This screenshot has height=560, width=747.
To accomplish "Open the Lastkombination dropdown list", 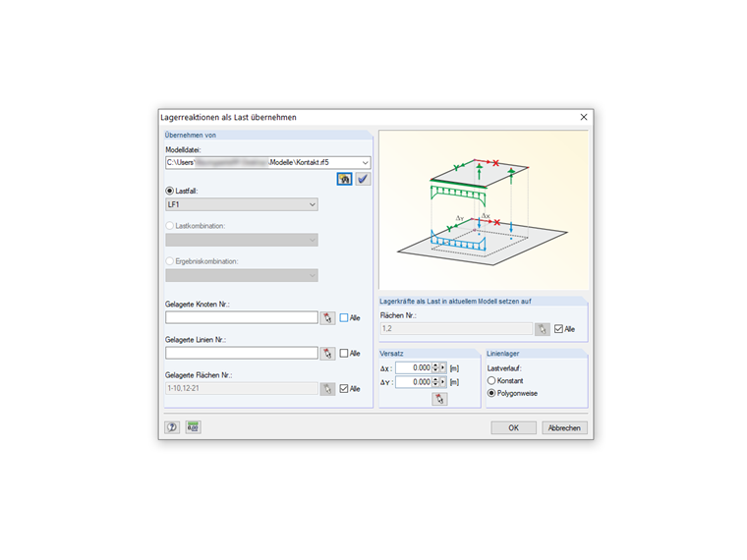I will coord(312,240).
